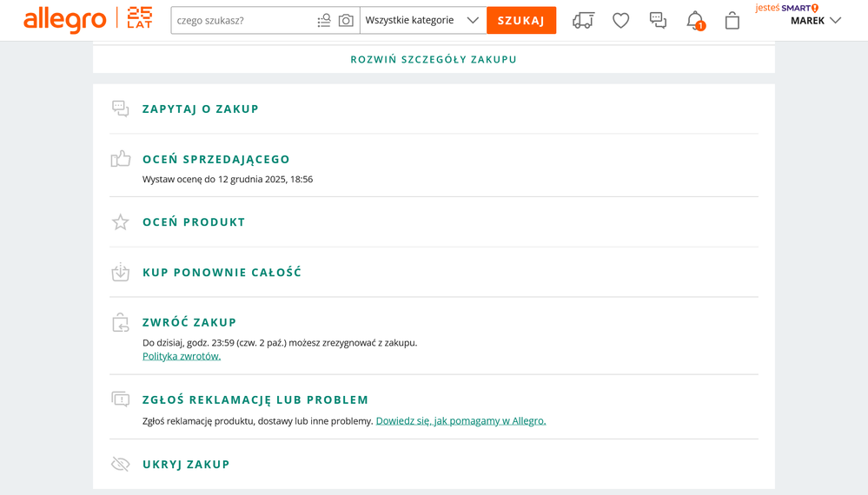The image size is (868, 495).
Task: Open notifications bell with badge
Action: tap(695, 20)
